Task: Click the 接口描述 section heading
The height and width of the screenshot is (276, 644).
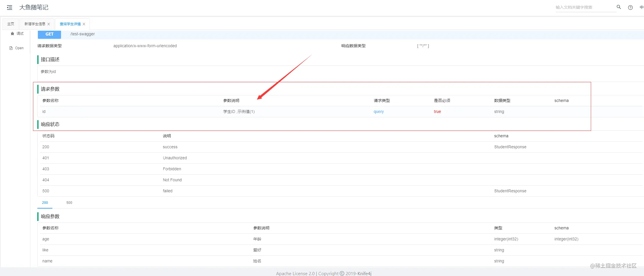Action: pos(50,59)
